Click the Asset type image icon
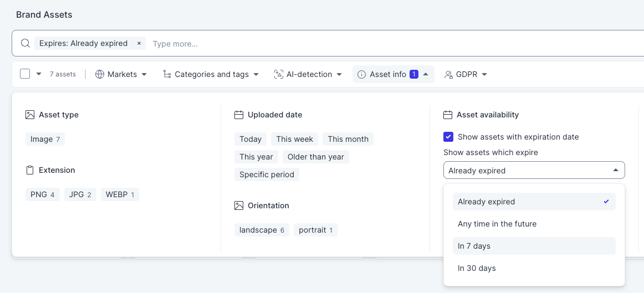This screenshot has width=644, height=293. [x=29, y=115]
